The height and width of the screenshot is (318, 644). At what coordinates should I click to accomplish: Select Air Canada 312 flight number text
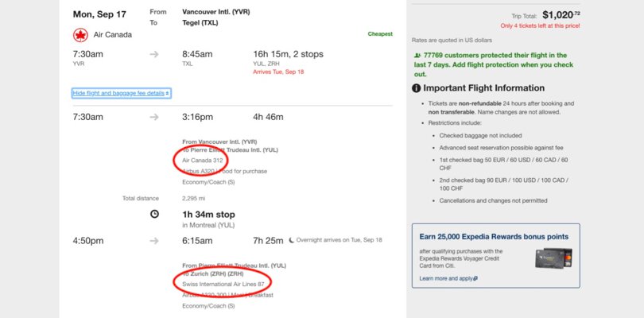click(x=203, y=161)
